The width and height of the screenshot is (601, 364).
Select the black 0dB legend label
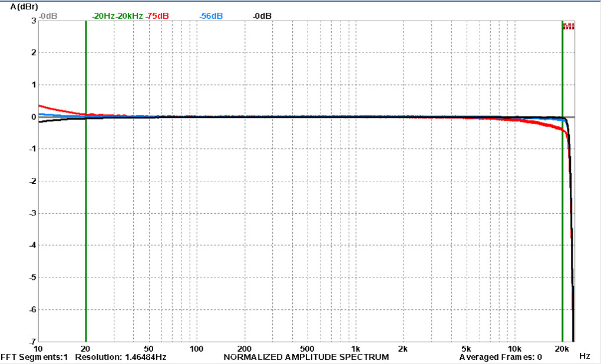262,16
